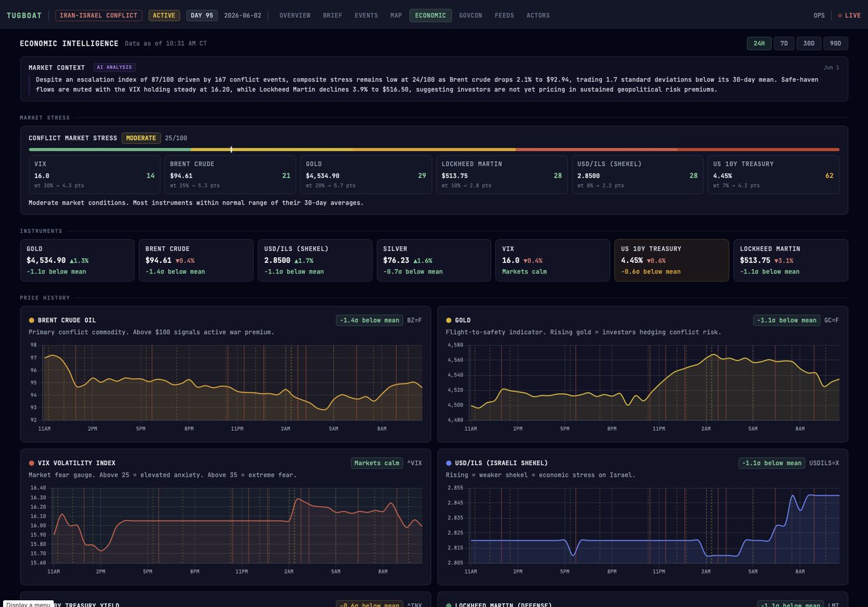Switch to the Feeds tab
Screen dimensions: 868x607
[x=504, y=16]
